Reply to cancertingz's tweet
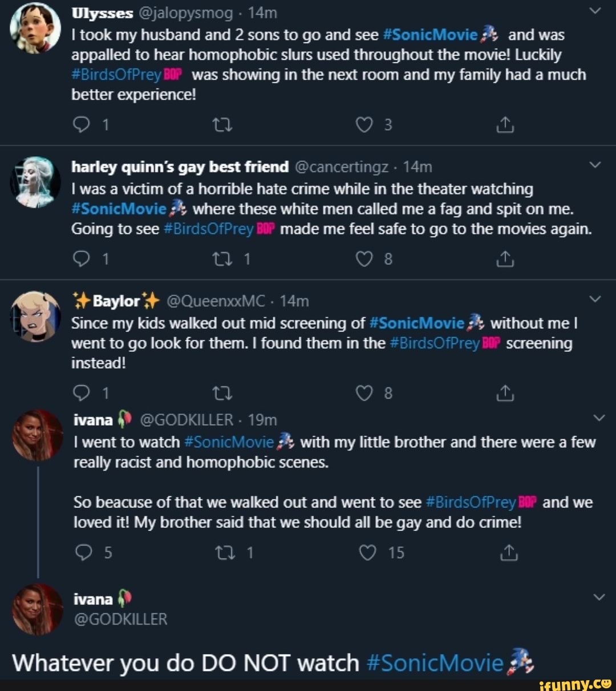The image size is (616, 691). click(x=82, y=260)
